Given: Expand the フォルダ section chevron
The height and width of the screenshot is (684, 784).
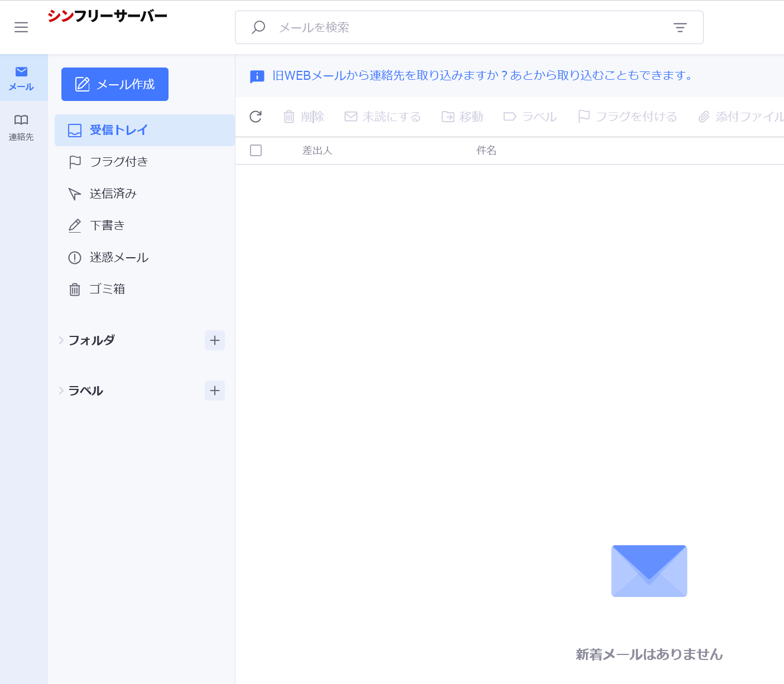Looking at the screenshot, I should tap(61, 340).
